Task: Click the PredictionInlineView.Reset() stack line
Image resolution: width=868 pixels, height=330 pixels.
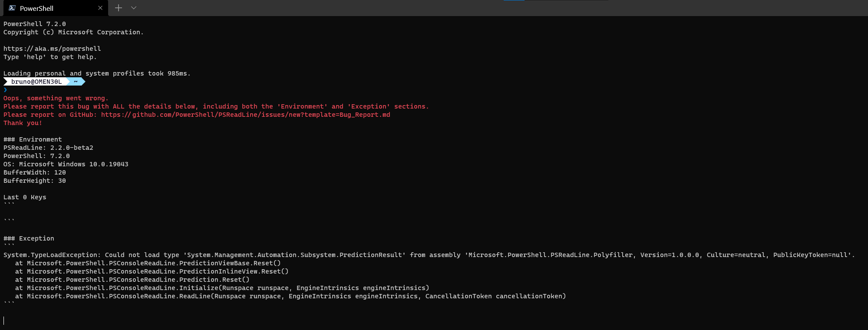Action: pos(152,271)
